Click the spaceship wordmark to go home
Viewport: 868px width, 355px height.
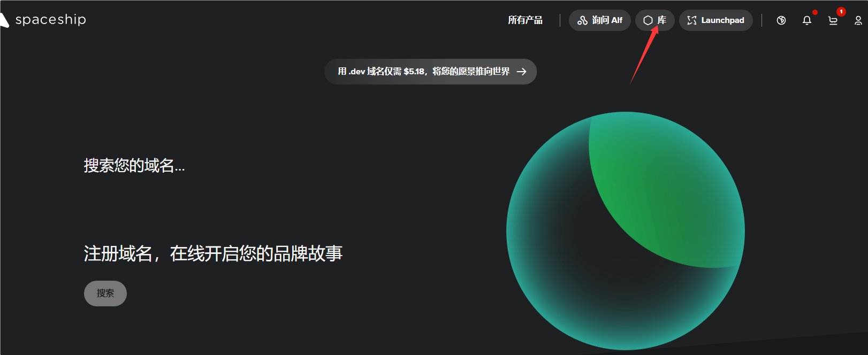coord(50,20)
